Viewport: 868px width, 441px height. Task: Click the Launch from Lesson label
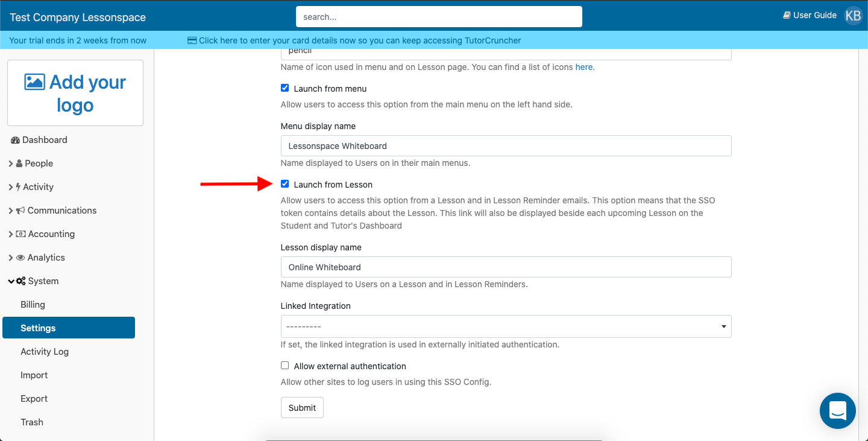click(333, 185)
